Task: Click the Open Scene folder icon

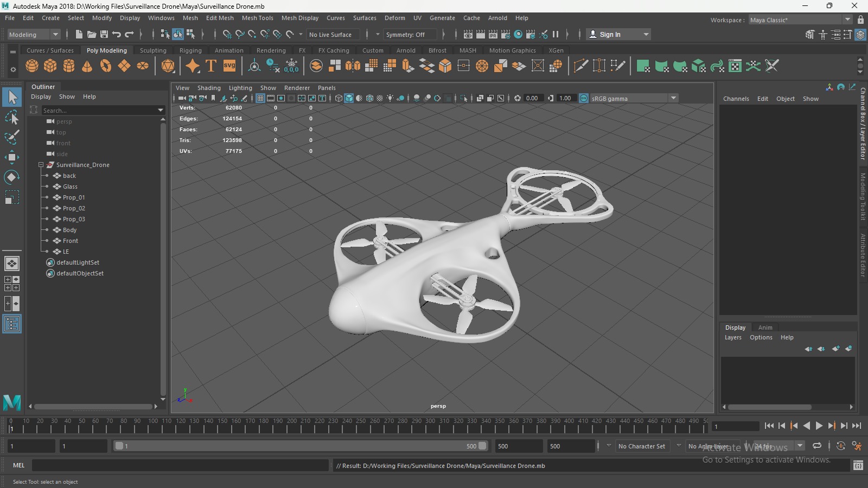Action: pos(92,34)
